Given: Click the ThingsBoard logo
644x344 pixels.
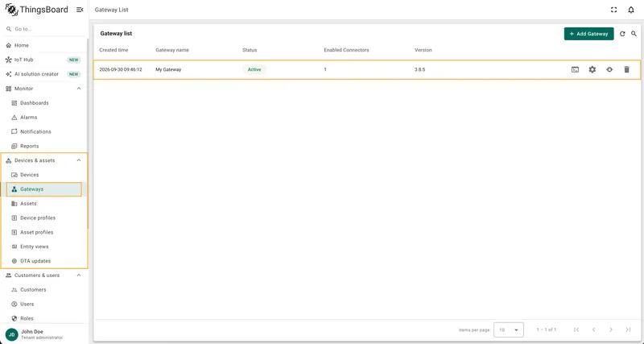Looking at the screenshot, I should point(36,10).
